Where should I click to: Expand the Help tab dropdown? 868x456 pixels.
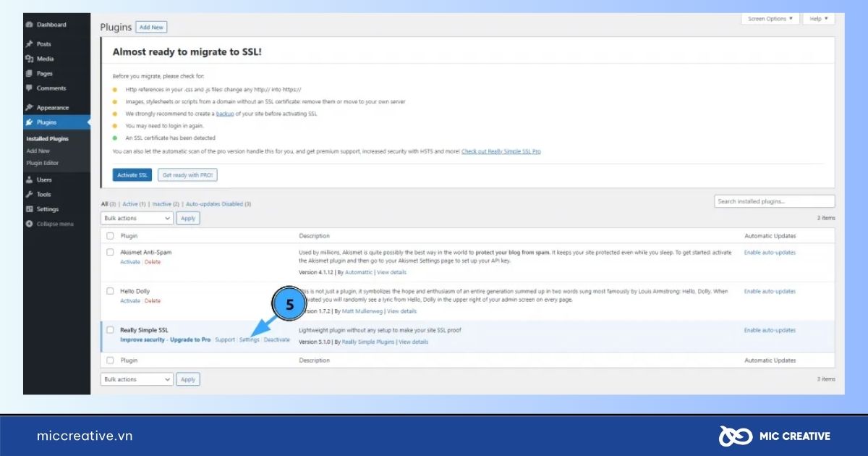(818, 19)
